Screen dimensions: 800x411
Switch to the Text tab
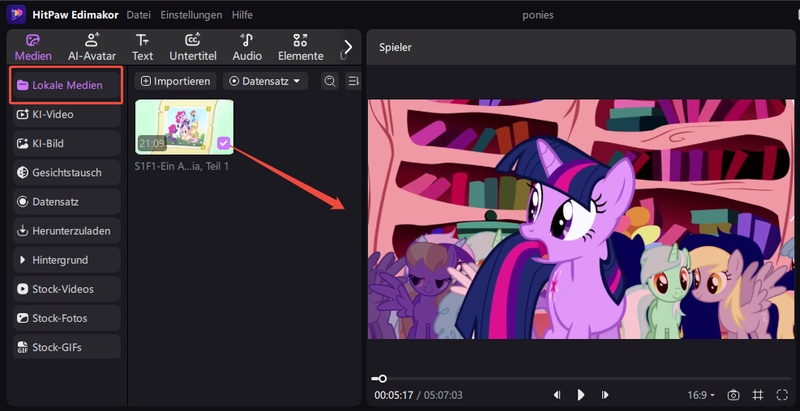tap(142, 47)
